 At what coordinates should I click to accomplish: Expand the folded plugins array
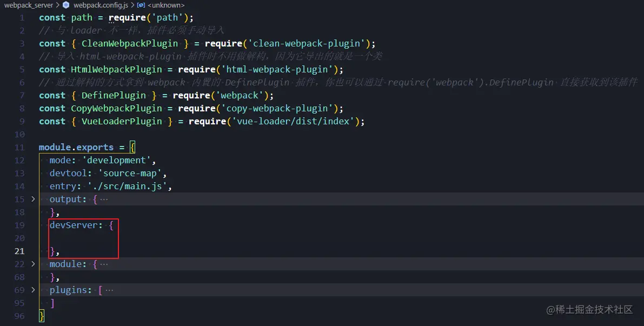point(33,290)
